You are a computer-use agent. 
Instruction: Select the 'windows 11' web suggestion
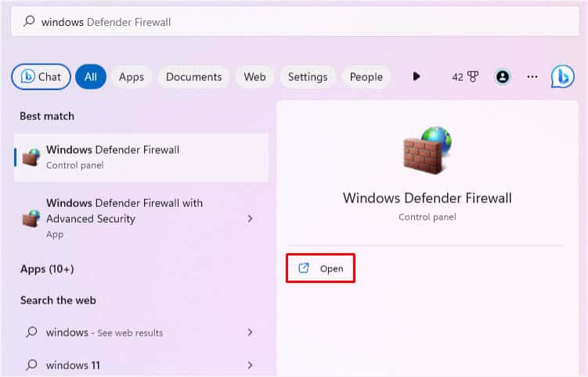pos(141,364)
